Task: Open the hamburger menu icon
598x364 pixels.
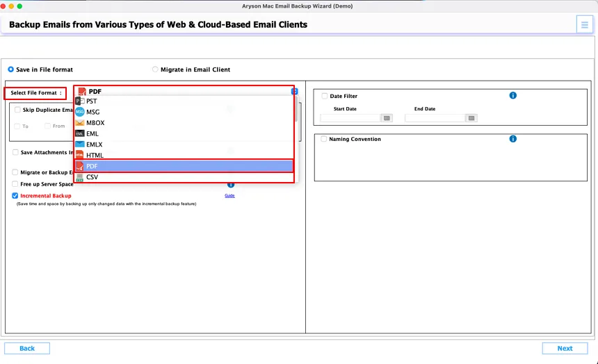Action: coord(584,25)
